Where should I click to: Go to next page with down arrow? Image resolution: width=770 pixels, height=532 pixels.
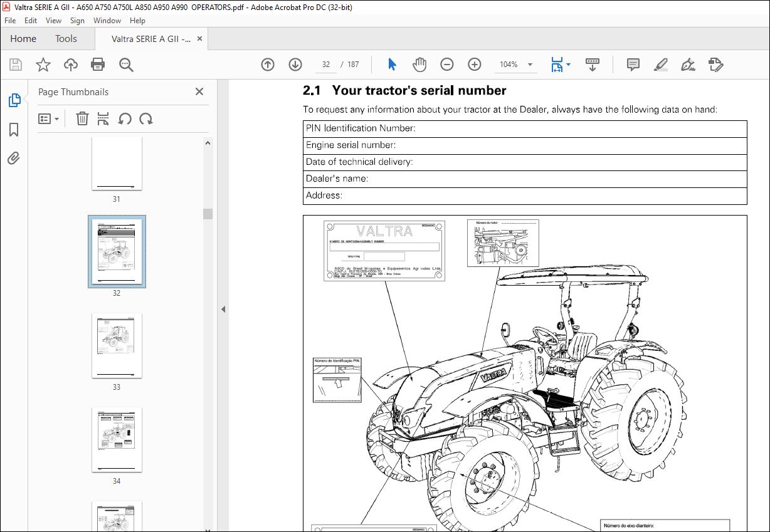tap(295, 65)
